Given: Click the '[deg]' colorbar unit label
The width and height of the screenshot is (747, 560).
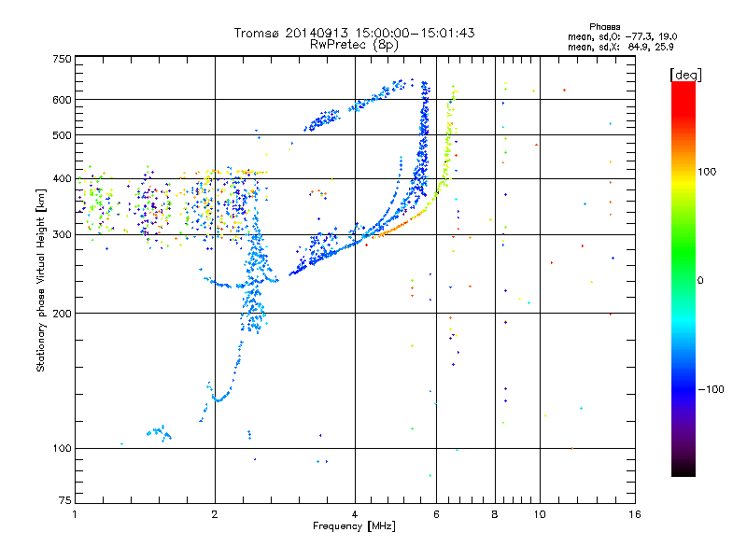Looking at the screenshot, I should click(x=685, y=75).
